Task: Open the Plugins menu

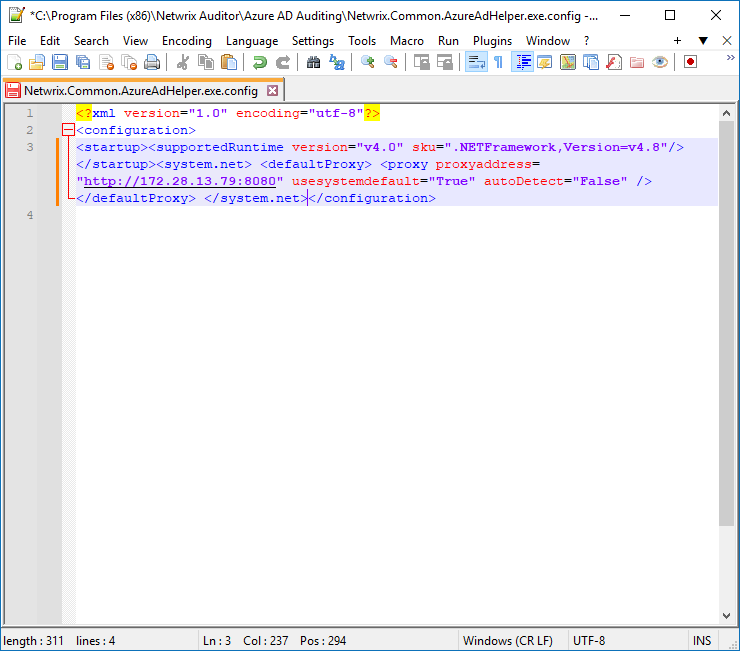Action: coord(492,41)
